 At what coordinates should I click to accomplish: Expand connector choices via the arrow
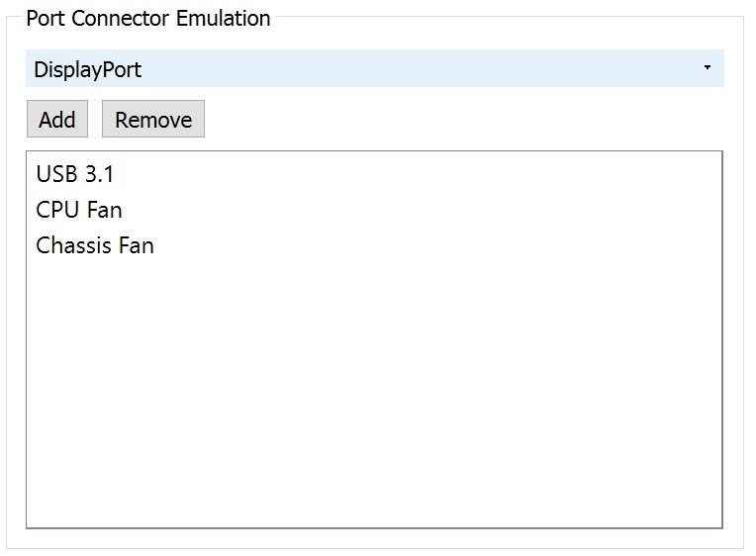click(707, 68)
